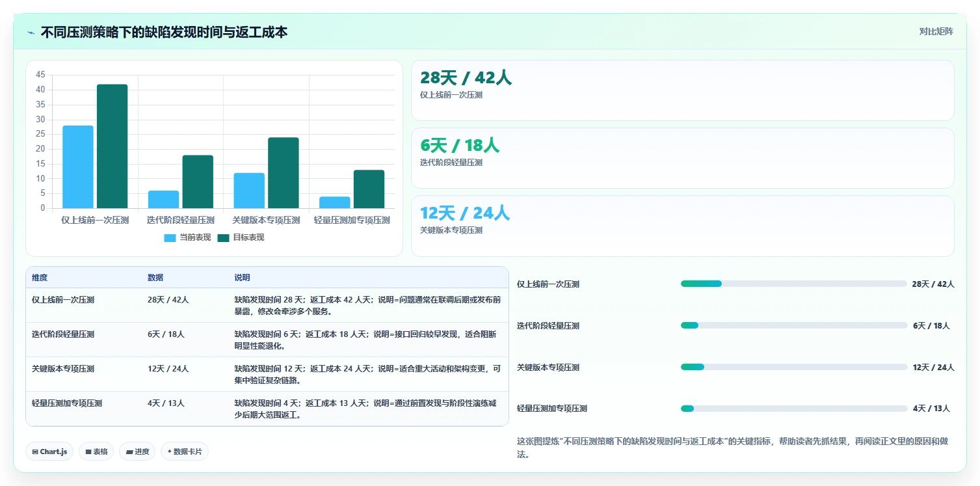Viewport: 980px width, 486px height.
Task: Click progress label 28天 / 42人
Action: (933, 284)
